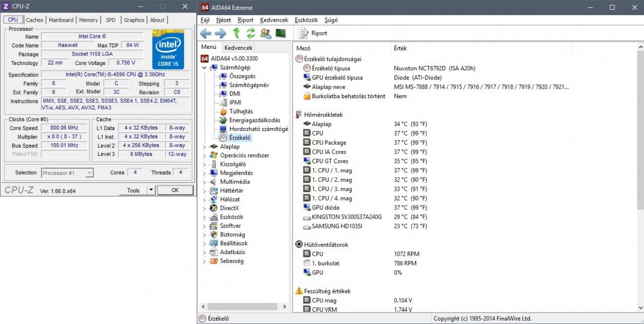Expand Operációs rendszer node

point(204,156)
